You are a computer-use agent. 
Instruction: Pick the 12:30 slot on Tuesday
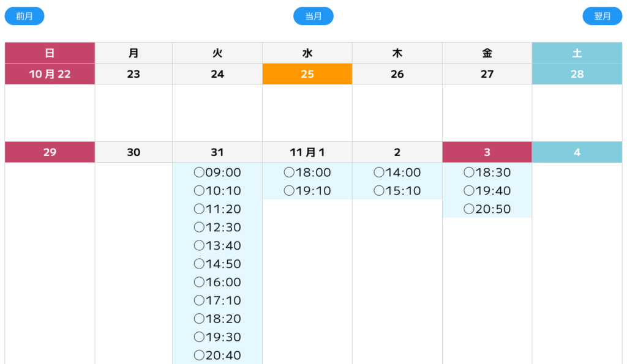pyautogui.click(x=217, y=228)
